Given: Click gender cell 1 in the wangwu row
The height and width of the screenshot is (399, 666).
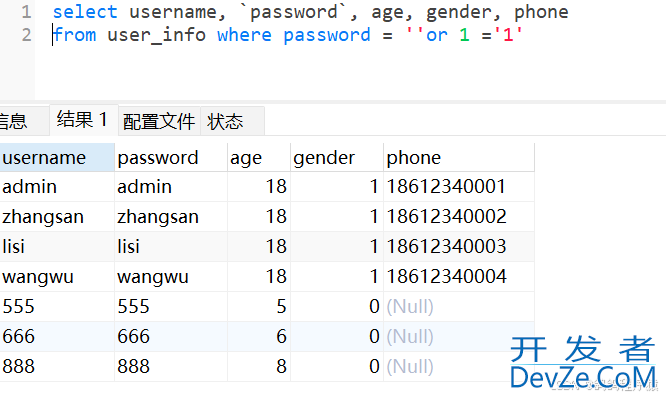Looking at the screenshot, I should point(337,277).
